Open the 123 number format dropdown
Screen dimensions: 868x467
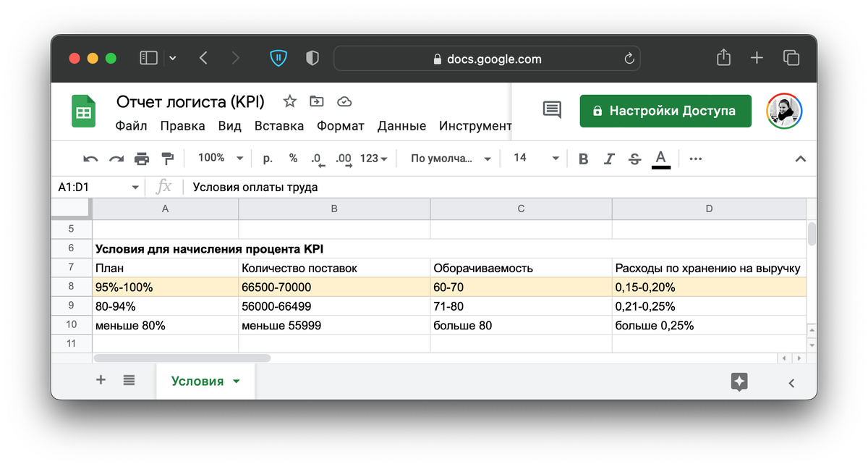(x=373, y=158)
